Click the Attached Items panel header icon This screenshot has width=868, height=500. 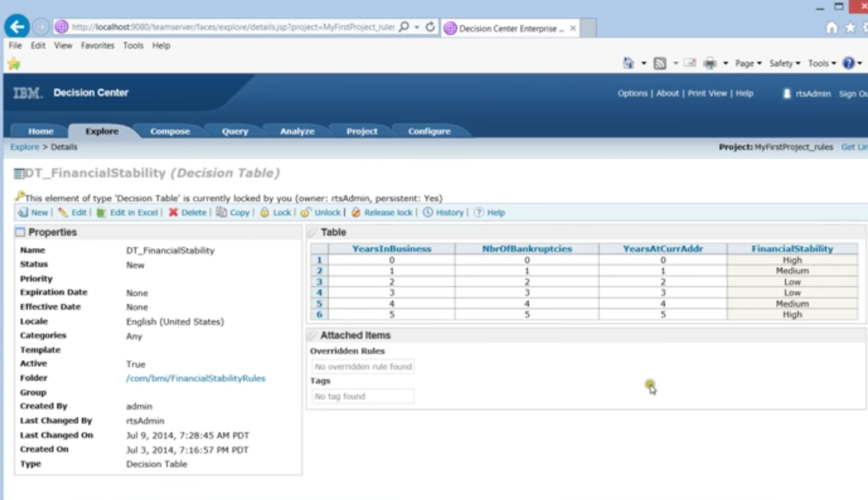tap(313, 336)
